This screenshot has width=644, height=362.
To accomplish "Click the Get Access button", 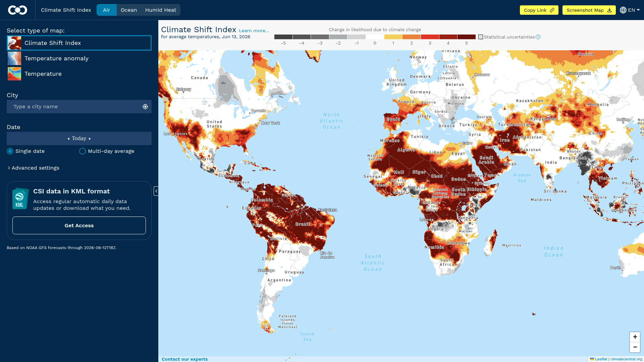I will (x=79, y=225).
